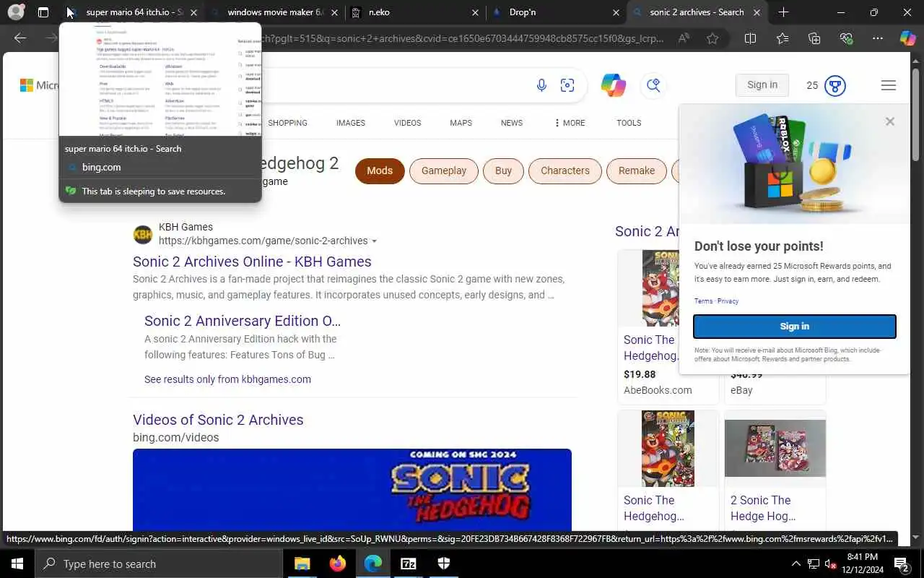Image resolution: width=924 pixels, height=578 pixels.
Task: Show hidden system tray icons
Action: (x=796, y=564)
